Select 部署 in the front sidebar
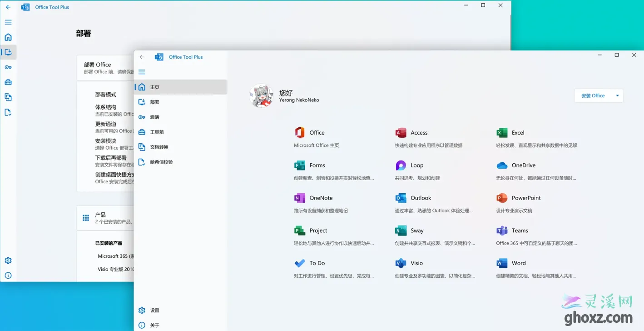The width and height of the screenshot is (644, 331). (181, 102)
